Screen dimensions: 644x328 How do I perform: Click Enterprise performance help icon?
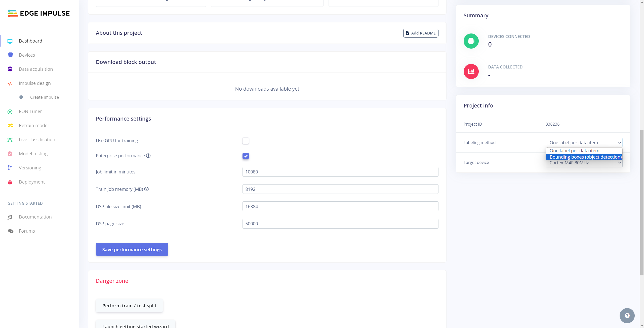click(x=148, y=156)
